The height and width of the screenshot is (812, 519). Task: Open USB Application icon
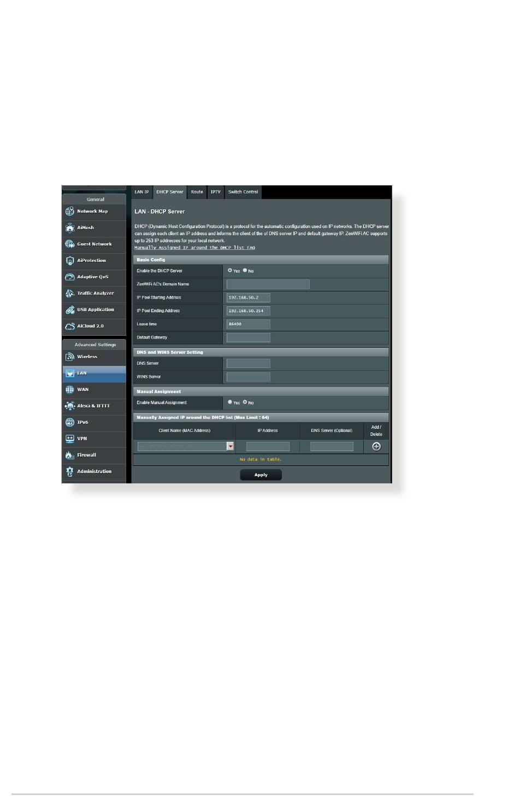pos(69,309)
